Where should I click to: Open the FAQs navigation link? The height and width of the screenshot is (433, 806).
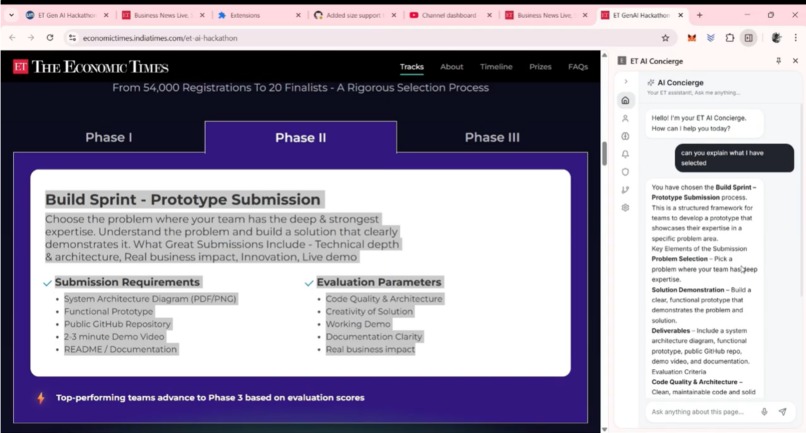point(578,67)
